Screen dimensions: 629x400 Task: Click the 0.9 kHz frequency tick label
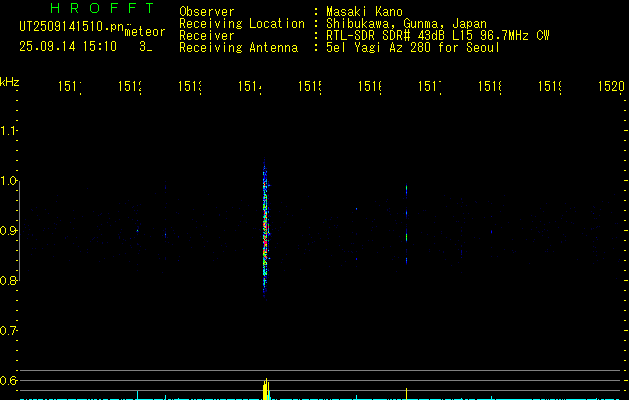[x=8, y=230]
